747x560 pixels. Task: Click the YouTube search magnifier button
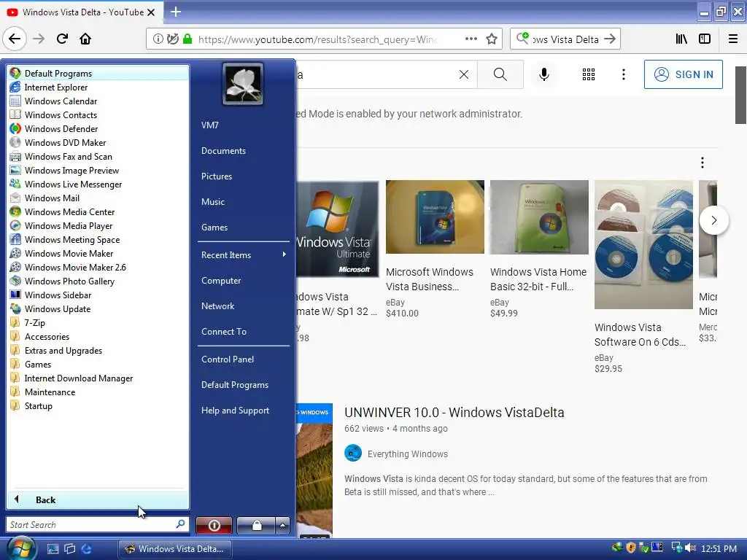(500, 74)
